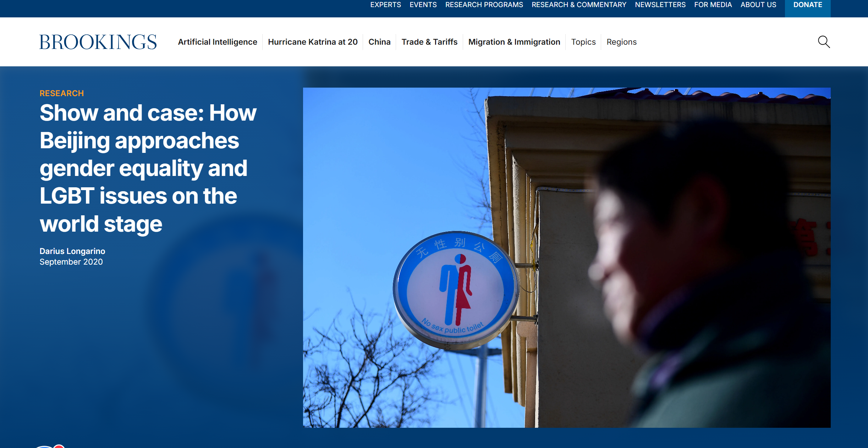Click author name Darius Longarino
Viewport: 868px width, 448px height.
coord(72,251)
